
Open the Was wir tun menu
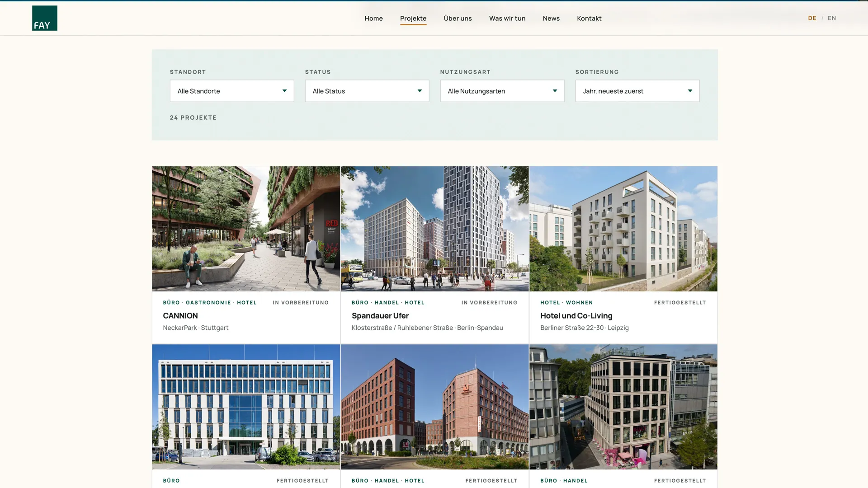507,19
